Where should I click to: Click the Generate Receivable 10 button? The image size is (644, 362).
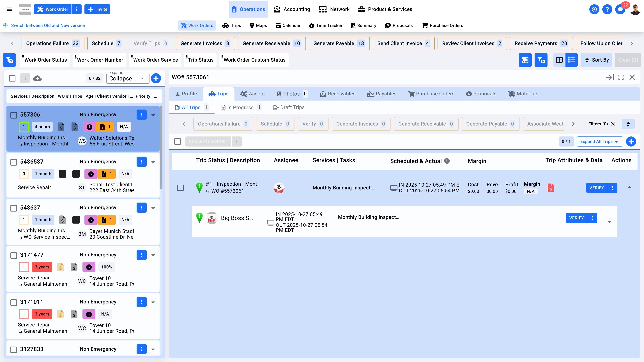click(272, 43)
